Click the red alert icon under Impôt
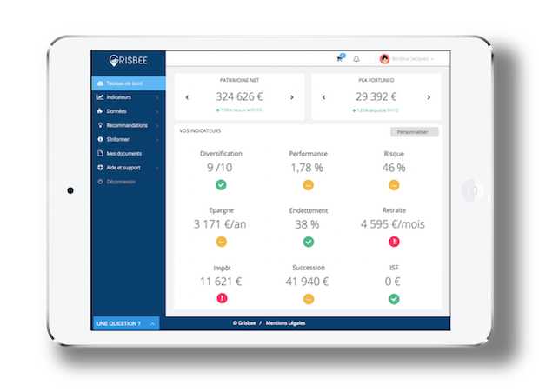 pos(221,299)
